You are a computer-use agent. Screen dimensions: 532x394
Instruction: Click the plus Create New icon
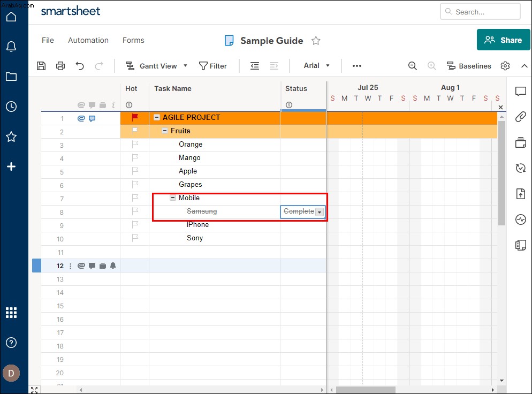click(x=11, y=166)
